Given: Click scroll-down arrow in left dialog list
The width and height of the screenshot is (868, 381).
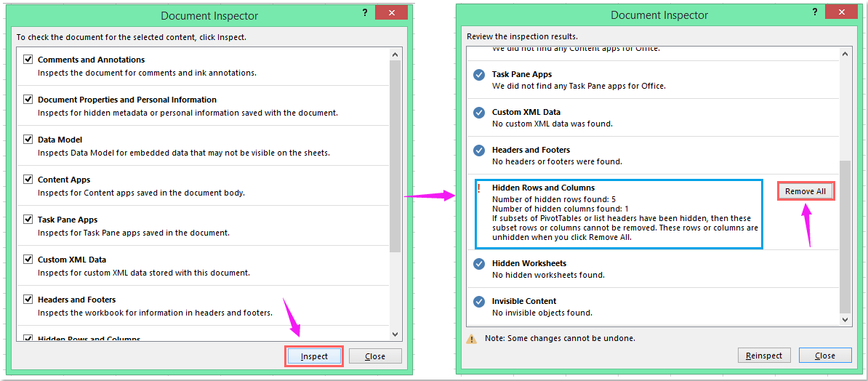Looking at the screenshot, I should tap(395, 334).
